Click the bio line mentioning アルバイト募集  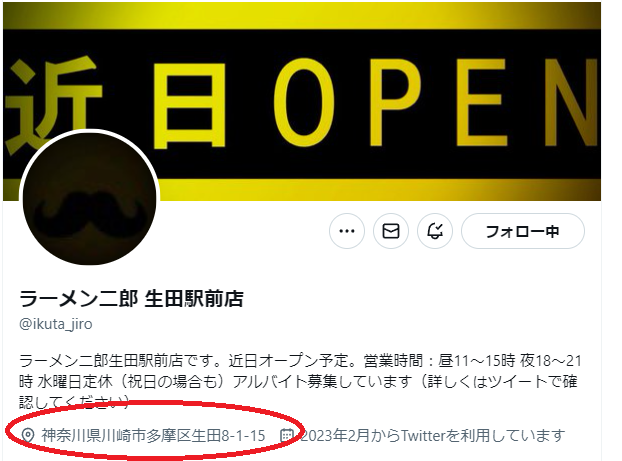(x=298, y=382)
